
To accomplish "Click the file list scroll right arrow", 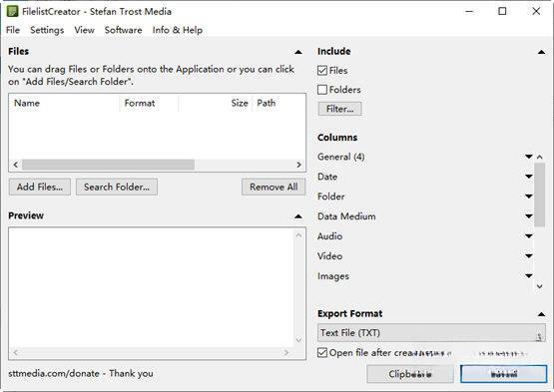I will [x=298, y=165].
